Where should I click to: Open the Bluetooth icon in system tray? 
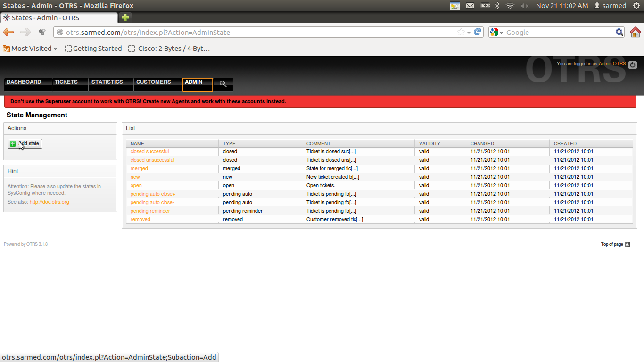pos(497,6)
